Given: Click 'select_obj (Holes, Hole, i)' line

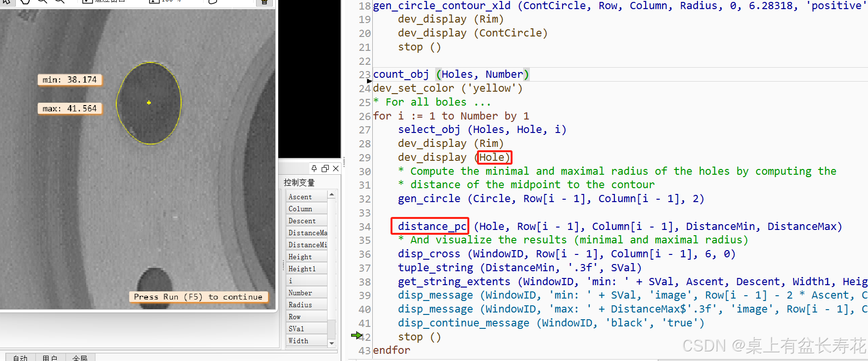Looking at the screenshot, I should click(x=482, y=130).
